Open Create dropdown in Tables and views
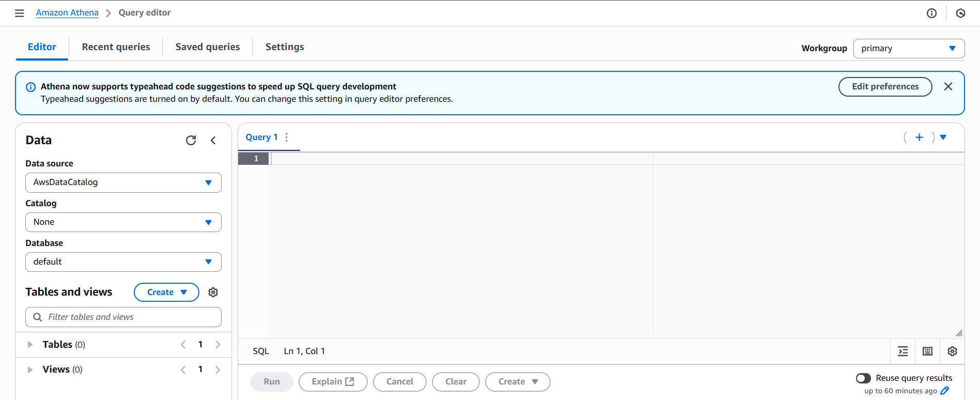The height and width of the screenshot is (400, 980). tap(166, 292)
